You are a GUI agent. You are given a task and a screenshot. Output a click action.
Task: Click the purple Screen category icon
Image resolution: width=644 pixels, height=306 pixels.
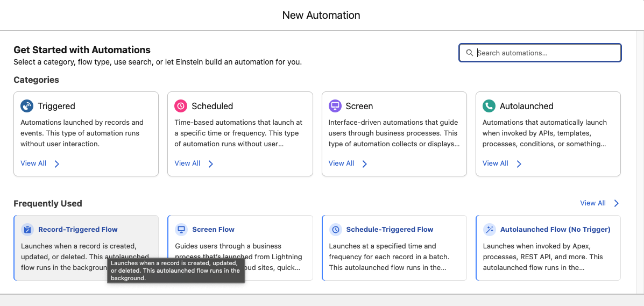point(335,106)
